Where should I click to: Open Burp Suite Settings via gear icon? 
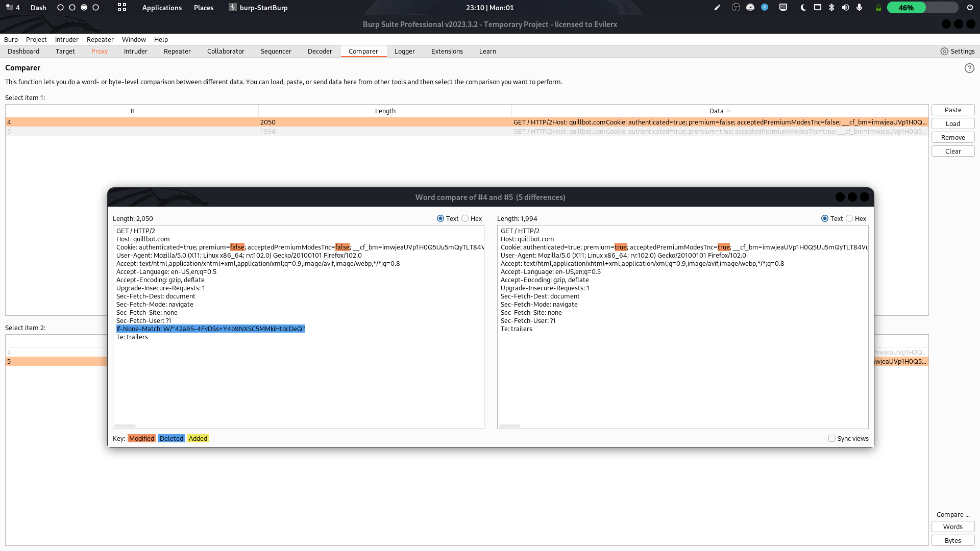tap(944, 51)
